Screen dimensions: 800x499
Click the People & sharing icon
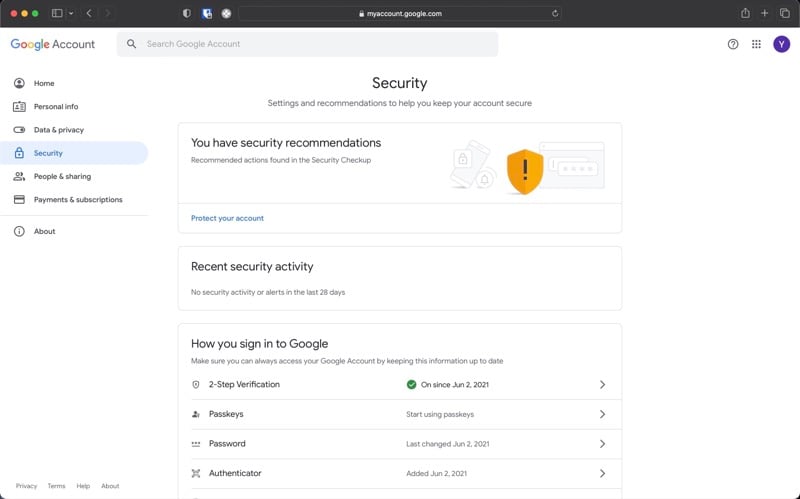pos(19,176)
